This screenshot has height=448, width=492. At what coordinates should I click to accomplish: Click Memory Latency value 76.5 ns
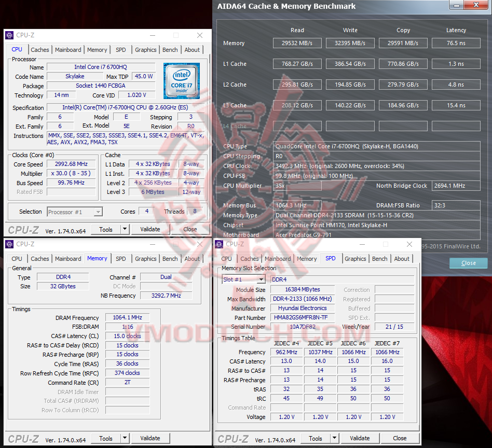pyautogui.click(x=456, y=43)
